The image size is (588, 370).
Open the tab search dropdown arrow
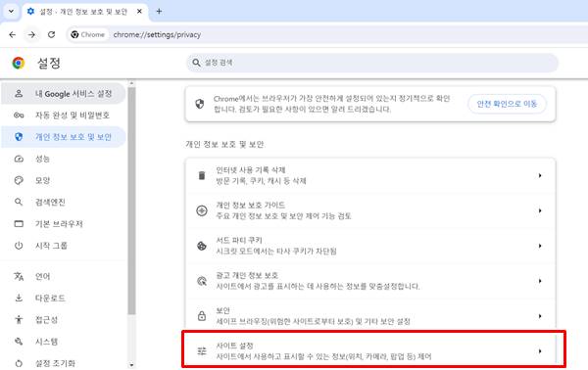[x=11, y=11]
